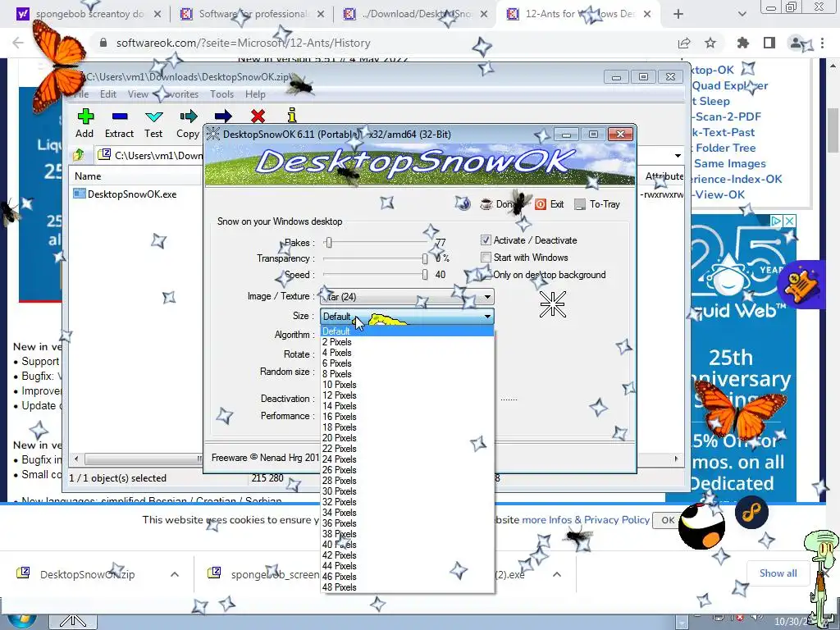This screenshot has height=630, width=840.
Task: Open the Scan-2-PDF sidebar link
Action: click(x=727, y=116)
